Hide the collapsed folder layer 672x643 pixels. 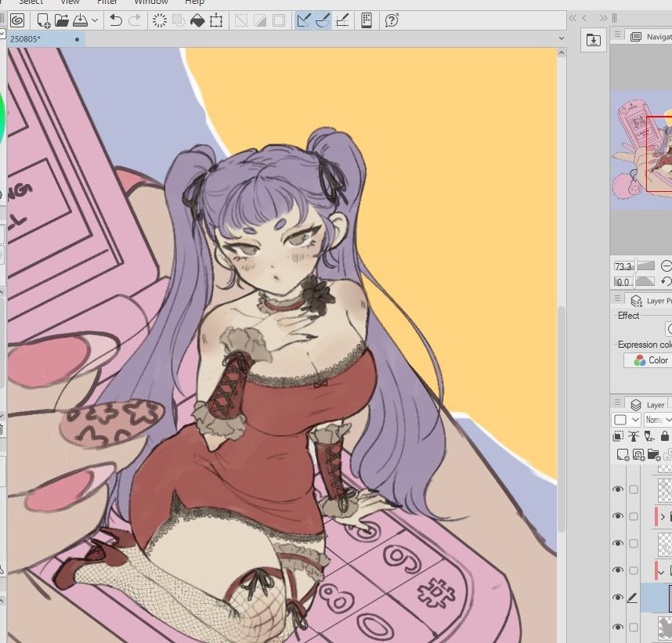pyautogui.click(x=618, y=516)
